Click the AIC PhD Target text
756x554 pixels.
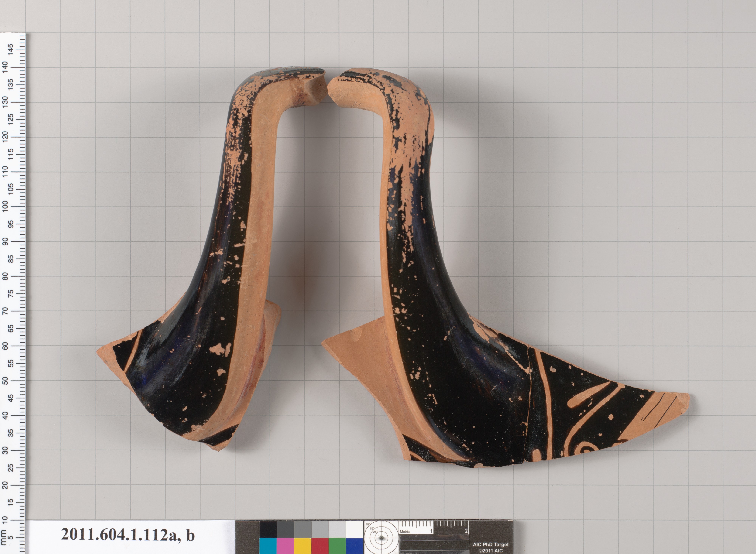point(491,545)
